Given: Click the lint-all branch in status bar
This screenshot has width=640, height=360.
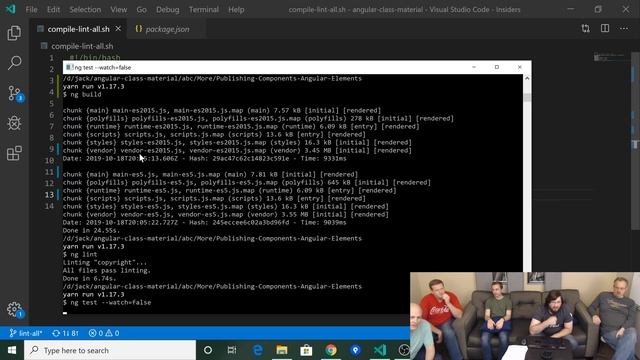Looking at the screenshot, I should (x=25, y=333).
